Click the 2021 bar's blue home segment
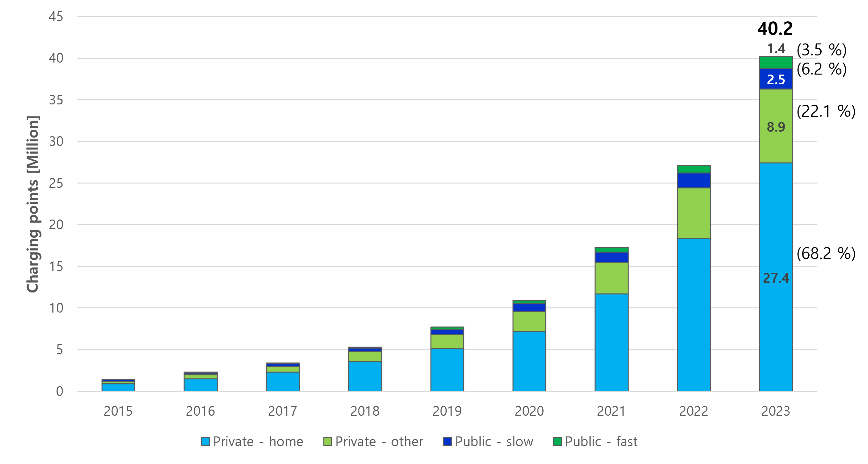Screen dimensions: 868x464 click(611, 342)
